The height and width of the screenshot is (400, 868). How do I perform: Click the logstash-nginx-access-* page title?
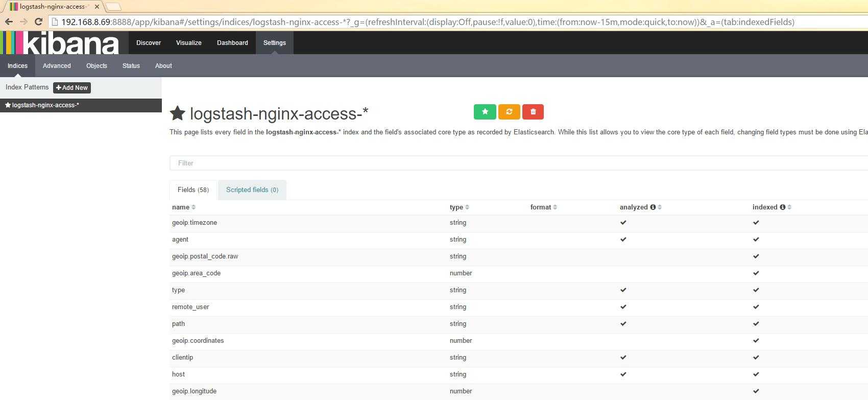point(279,113)
